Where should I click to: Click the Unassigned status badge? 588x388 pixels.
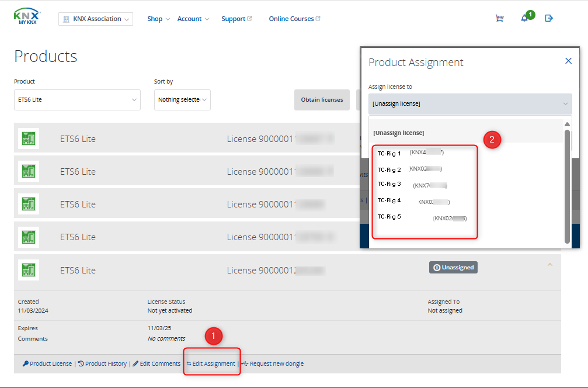click(x=453, y=268)
